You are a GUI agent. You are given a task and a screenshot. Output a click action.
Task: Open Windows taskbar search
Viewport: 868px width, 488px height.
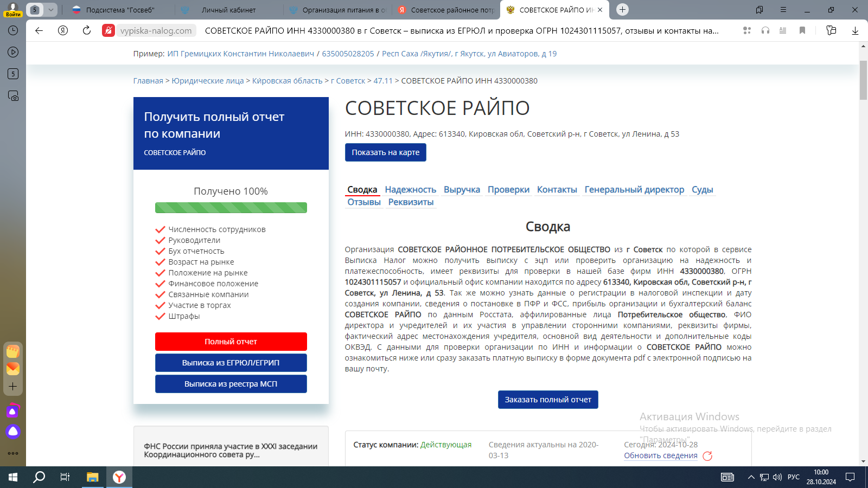pyautogui.click(x=39, y=477)
